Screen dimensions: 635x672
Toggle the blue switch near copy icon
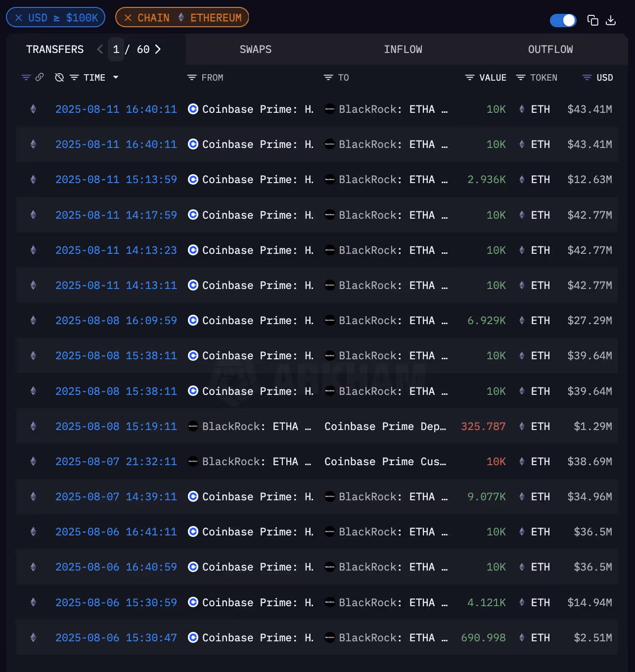[563, 20]
